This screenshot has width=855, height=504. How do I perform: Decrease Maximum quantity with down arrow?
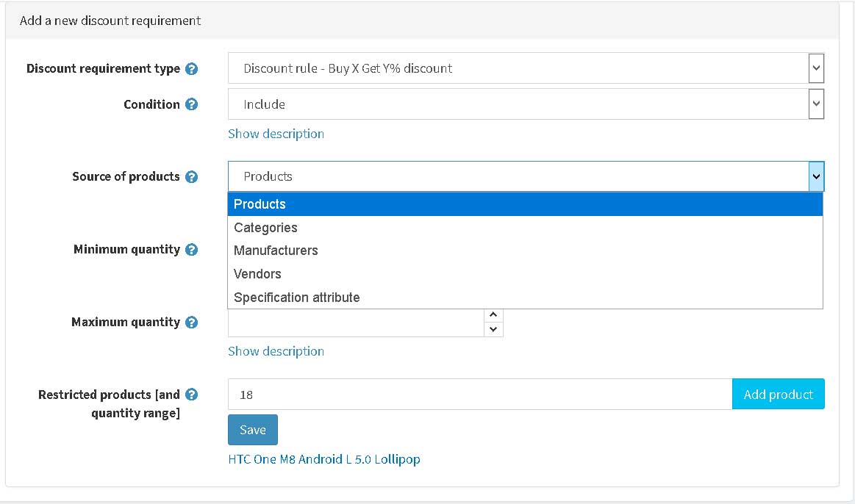(x=493, y=329)
